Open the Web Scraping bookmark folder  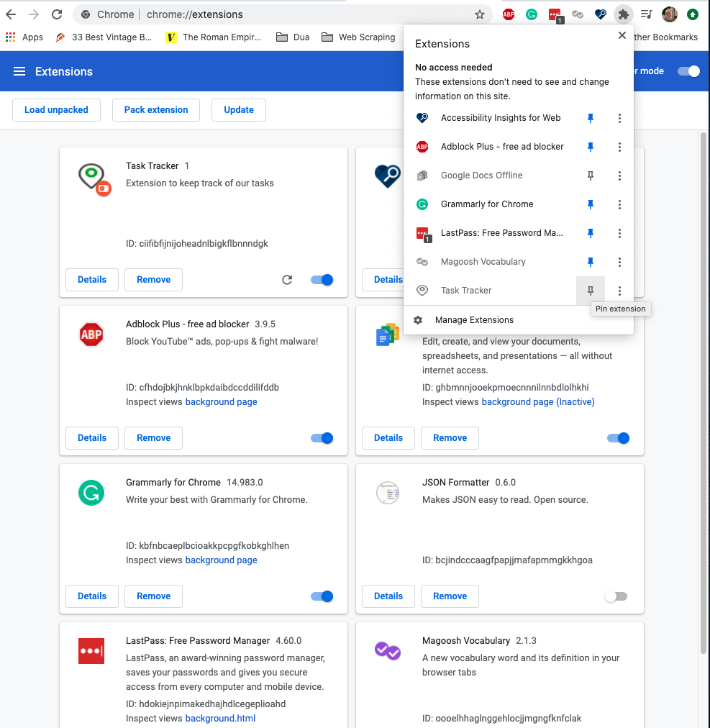[x=358, y=37]
